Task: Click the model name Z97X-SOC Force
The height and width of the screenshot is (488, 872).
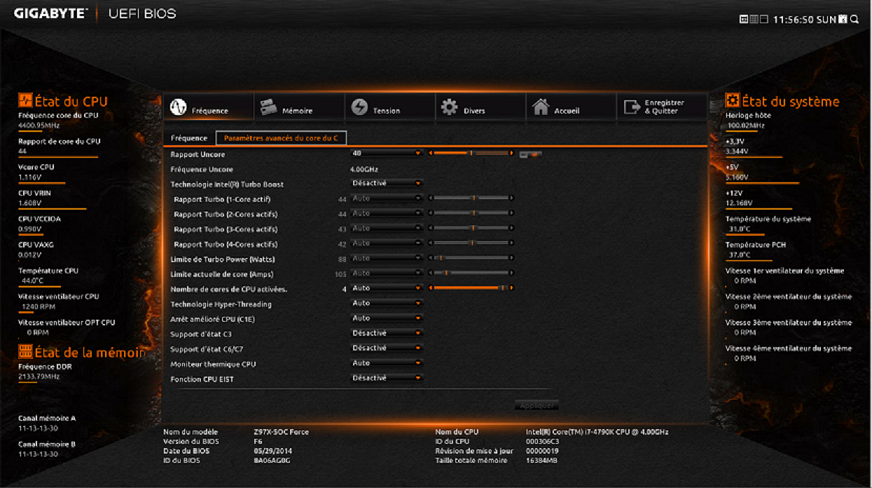Action: click(x=281, y=432)
